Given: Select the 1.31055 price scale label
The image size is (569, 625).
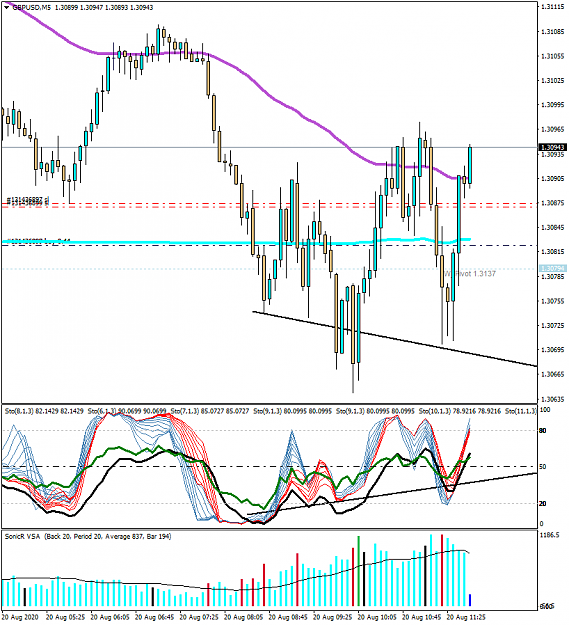Looking at the screenshot, I should [553, 56].
